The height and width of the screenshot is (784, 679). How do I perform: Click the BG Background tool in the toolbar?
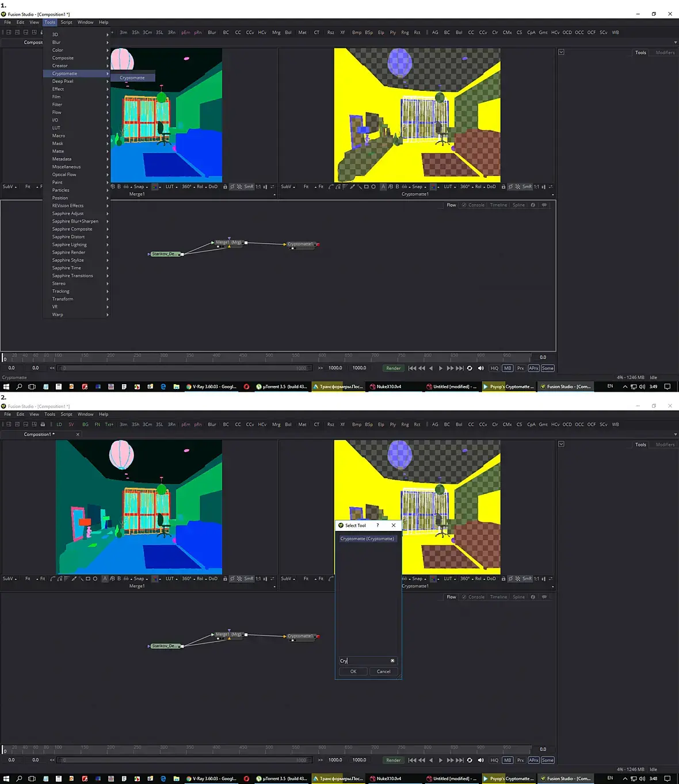(x=85, y=424)
